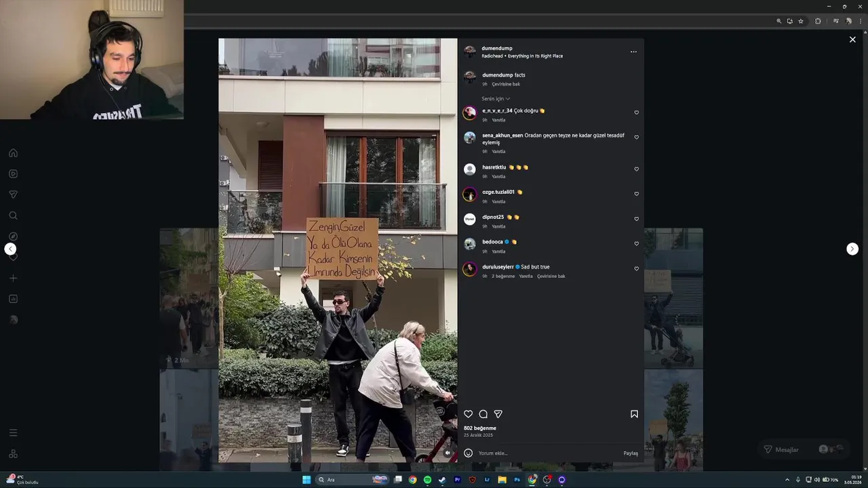Open the Chrome profile avatar
Screen dimensions: 868x488
(848, 21)
